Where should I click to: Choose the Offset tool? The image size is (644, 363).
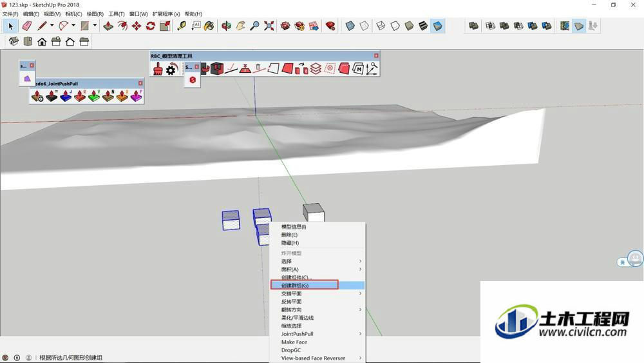122,26
